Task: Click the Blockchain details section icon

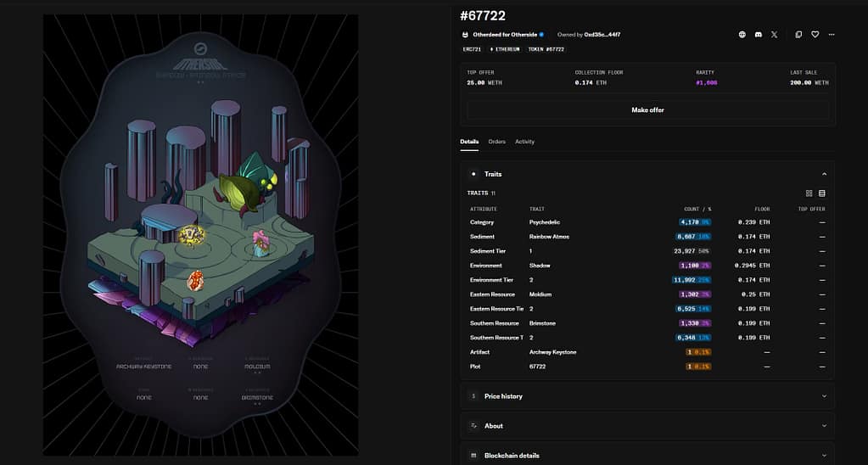Action: point(473,456)
